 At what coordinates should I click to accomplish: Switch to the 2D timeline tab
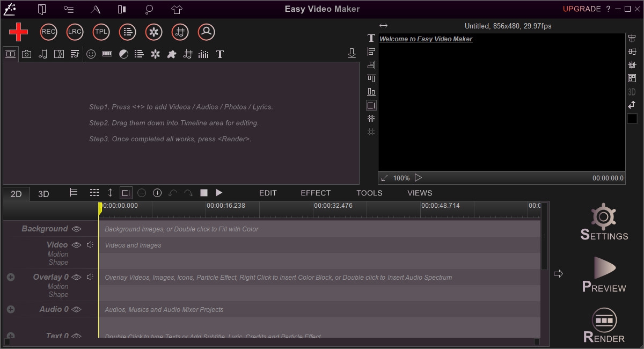pos(16,194)
